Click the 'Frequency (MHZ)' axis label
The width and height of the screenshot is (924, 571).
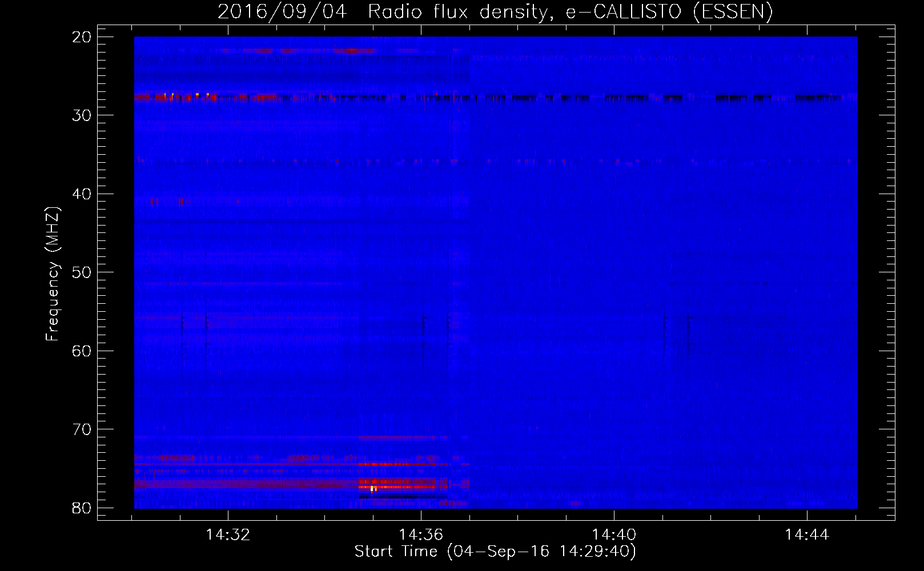[x=53, y=275]
